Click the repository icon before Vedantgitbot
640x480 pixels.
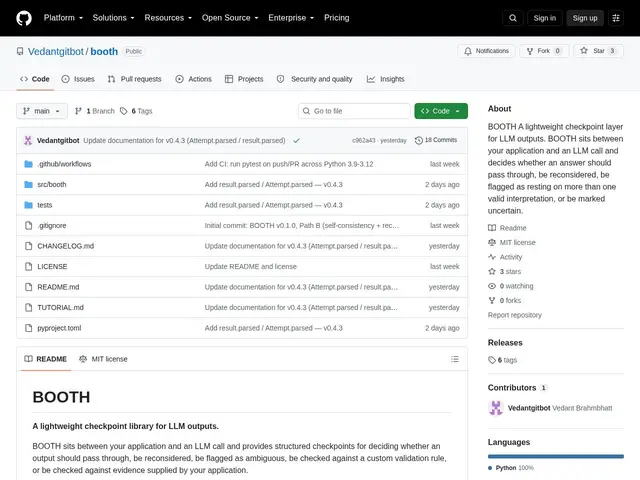tap(20, 51)
